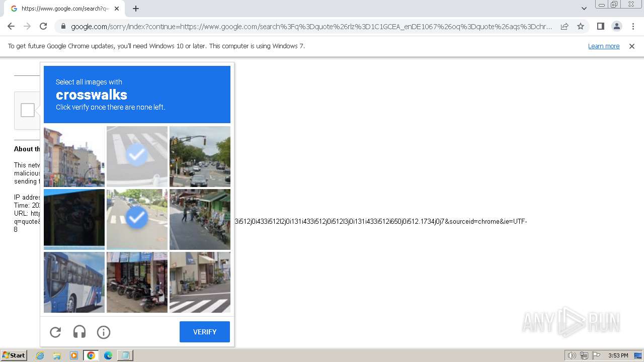The width and height of the screenshot is (644, 362).
Task: Open the Windows Start menu
Action: coord(14,355)
